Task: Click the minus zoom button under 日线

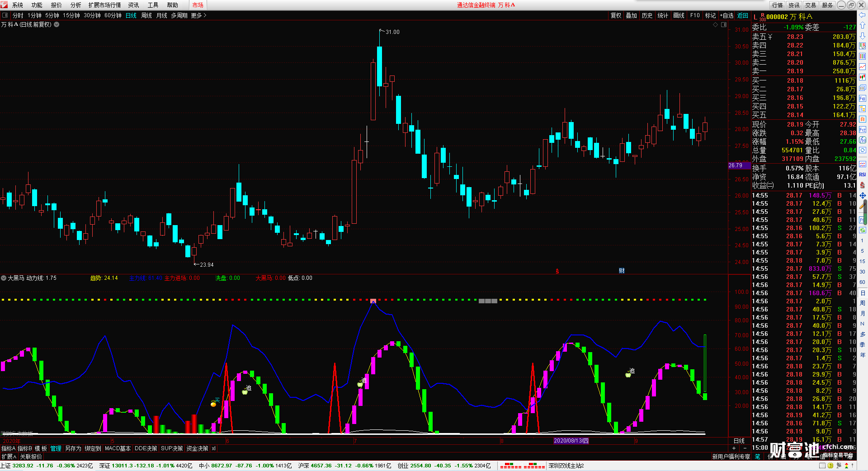Action: [x=745, y=448]
